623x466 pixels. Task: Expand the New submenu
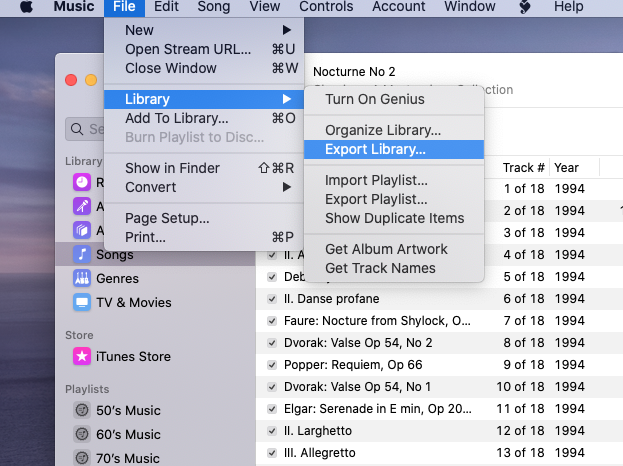pos(204,30)
